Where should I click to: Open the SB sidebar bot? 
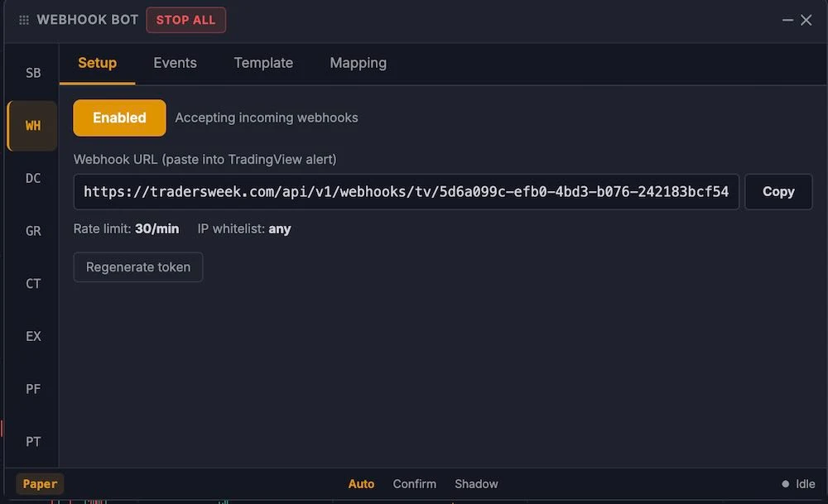pyautogui.click(x=33, y=73)
